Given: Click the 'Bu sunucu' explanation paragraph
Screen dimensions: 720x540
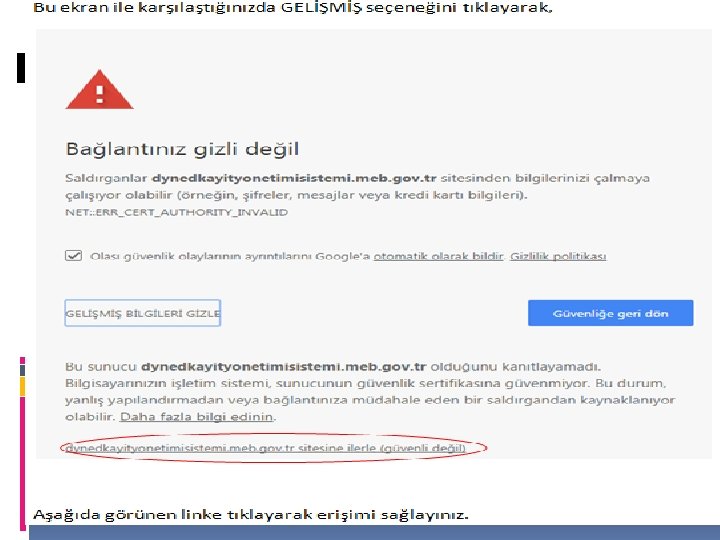Looking at the screenshot, I should (x=370, y=392).
